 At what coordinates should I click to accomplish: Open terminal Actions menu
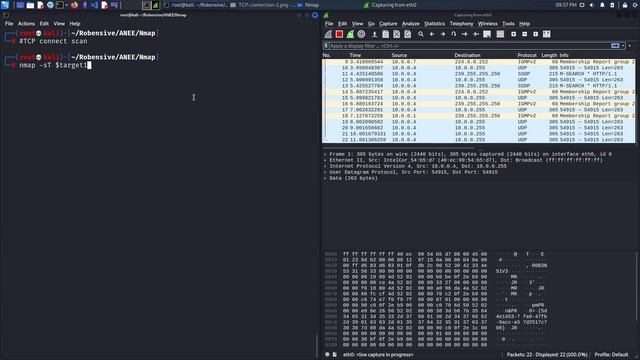[x=26, y=24]
